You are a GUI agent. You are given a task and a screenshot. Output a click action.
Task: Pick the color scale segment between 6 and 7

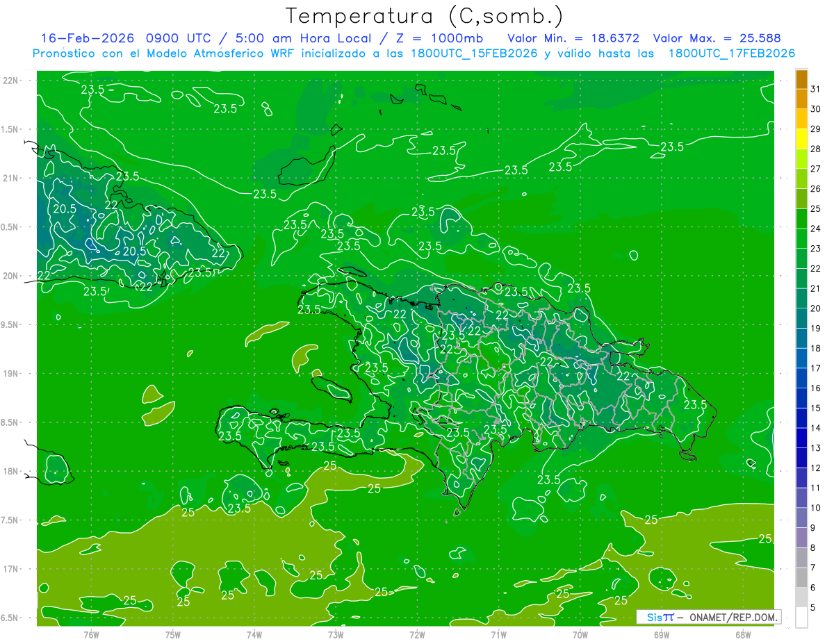pyautogui.click(x=801, y=578)
